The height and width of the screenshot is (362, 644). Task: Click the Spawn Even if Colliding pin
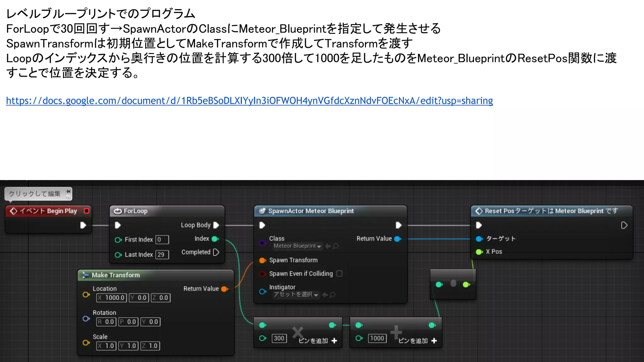coord(262,274)
